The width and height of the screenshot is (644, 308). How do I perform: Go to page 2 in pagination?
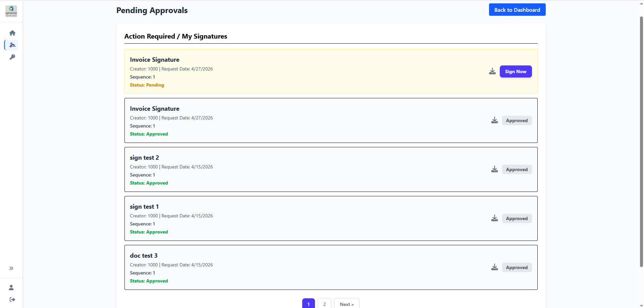(x=324, y=304)
